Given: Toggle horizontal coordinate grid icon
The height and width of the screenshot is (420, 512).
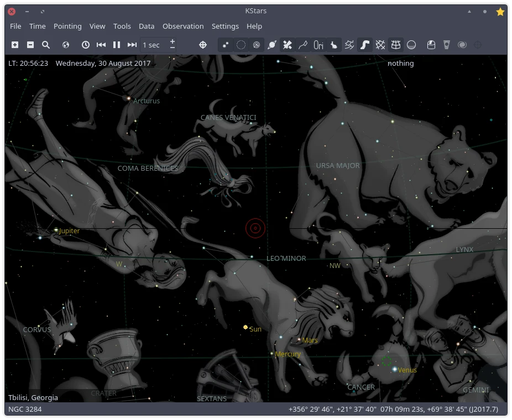Looking at the screenshot, I should pos(396,45).
